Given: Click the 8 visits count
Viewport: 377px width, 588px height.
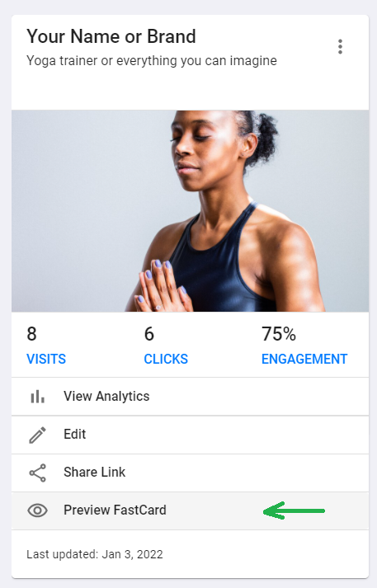Looking at the screenshot, I should [31, 334].
